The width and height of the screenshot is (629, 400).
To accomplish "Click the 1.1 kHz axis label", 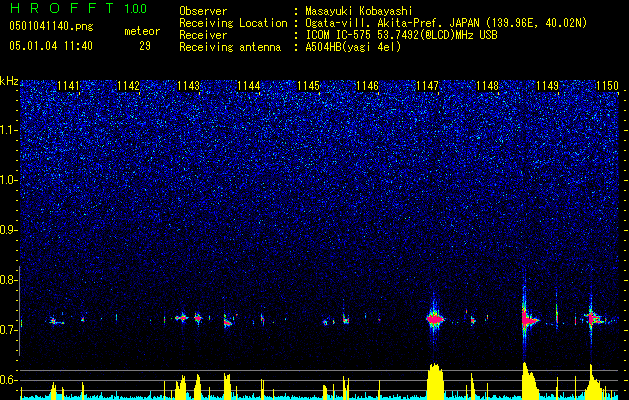I will pyautogui.click(x=8, y=130).
